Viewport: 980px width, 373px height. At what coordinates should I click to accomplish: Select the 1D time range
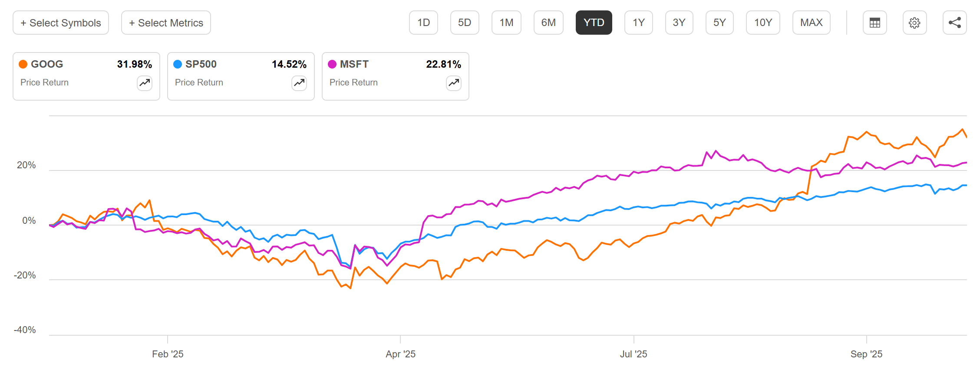(x=423, y=23)
